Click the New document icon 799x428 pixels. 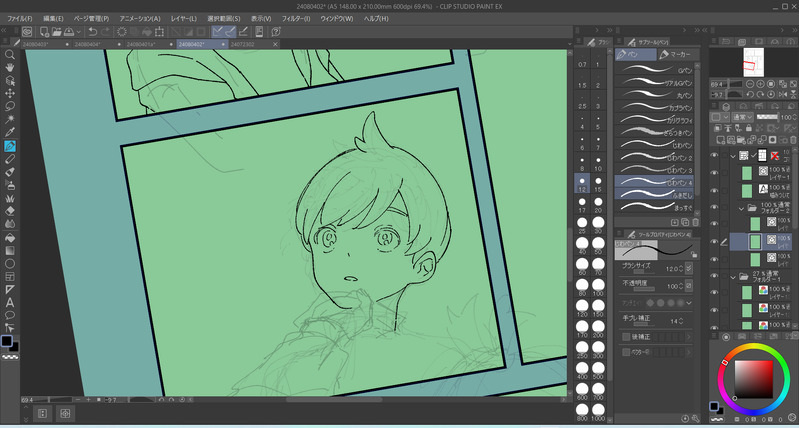(x=44, y=32)
